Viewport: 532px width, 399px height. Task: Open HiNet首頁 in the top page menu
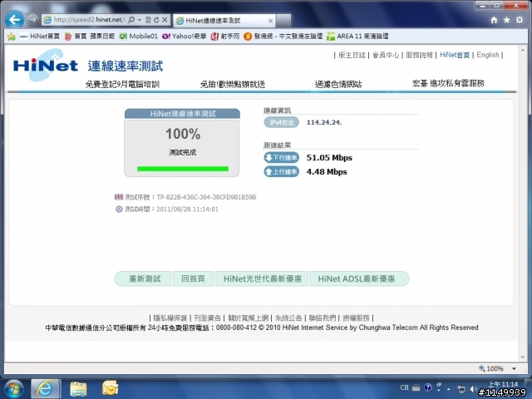455,55
